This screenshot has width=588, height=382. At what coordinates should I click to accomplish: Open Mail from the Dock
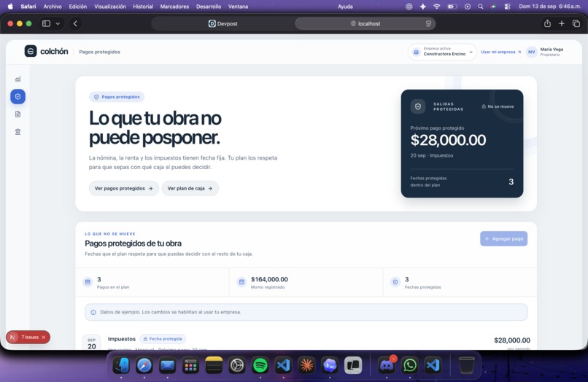point(167,365)
